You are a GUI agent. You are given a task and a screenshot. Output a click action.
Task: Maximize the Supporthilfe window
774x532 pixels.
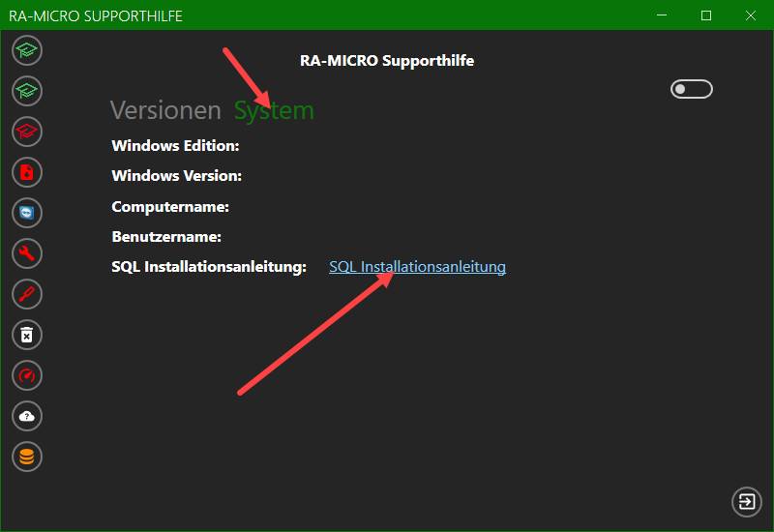pos(706,15)
